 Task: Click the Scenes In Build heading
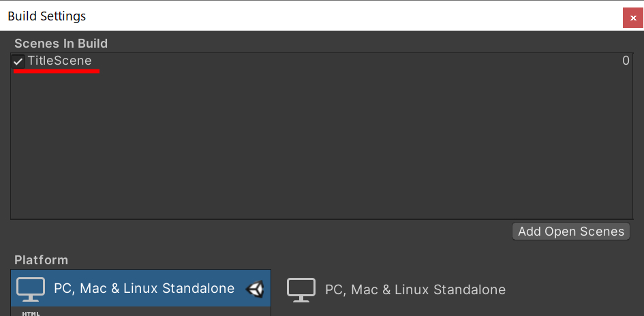click(61, 44)
